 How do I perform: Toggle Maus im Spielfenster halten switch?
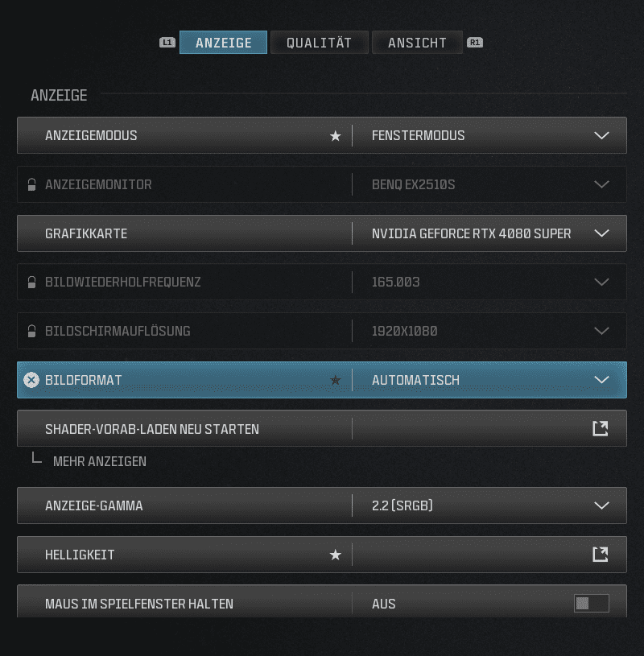pyautogui.click(x=592, y=604)
